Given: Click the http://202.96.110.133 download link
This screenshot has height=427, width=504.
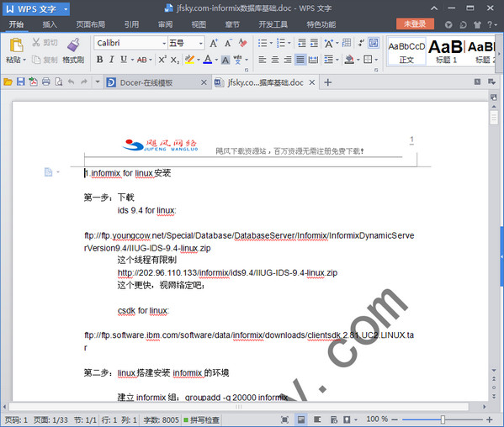Looking at the screenshot, I should point(227,273).
